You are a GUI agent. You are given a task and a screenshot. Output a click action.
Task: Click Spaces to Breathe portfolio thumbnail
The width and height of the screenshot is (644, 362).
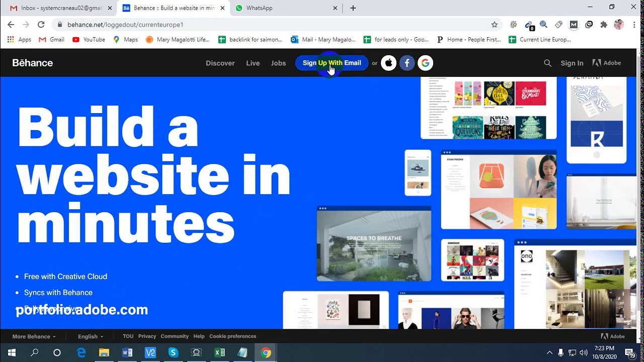click(374, 243)
